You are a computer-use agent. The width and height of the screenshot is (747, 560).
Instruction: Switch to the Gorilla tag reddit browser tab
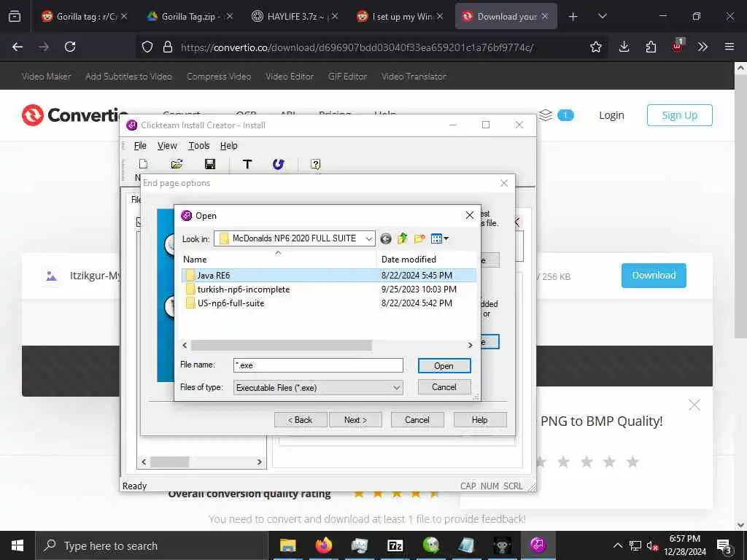[85, 16]
